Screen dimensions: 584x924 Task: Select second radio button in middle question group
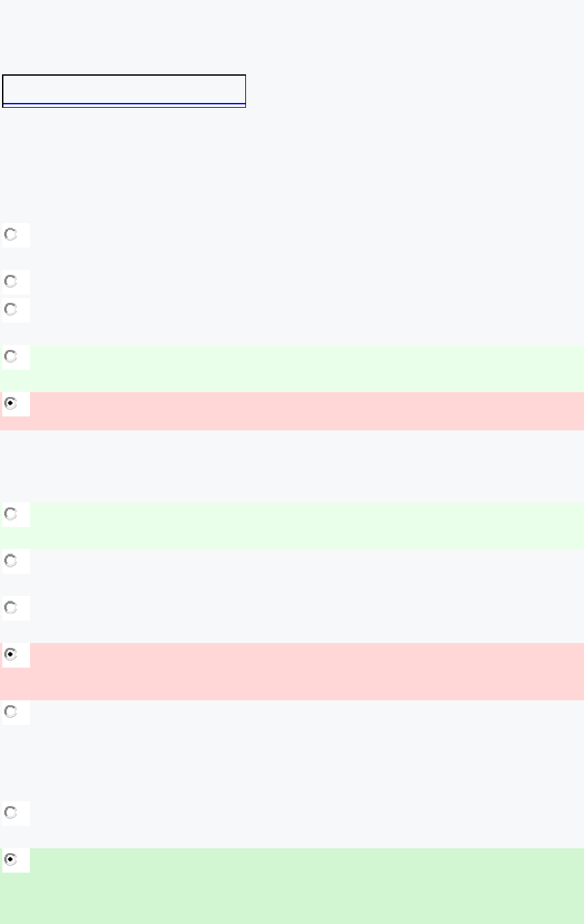[11, 561]
